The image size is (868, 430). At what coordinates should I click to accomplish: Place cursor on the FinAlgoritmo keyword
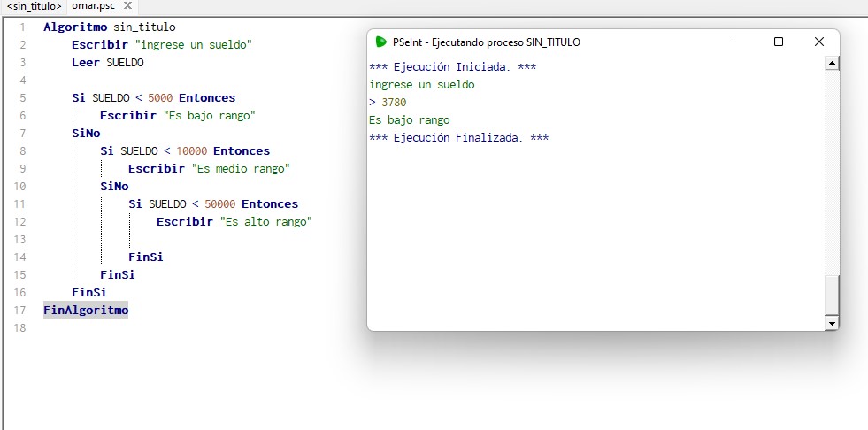tap(86, 311)
